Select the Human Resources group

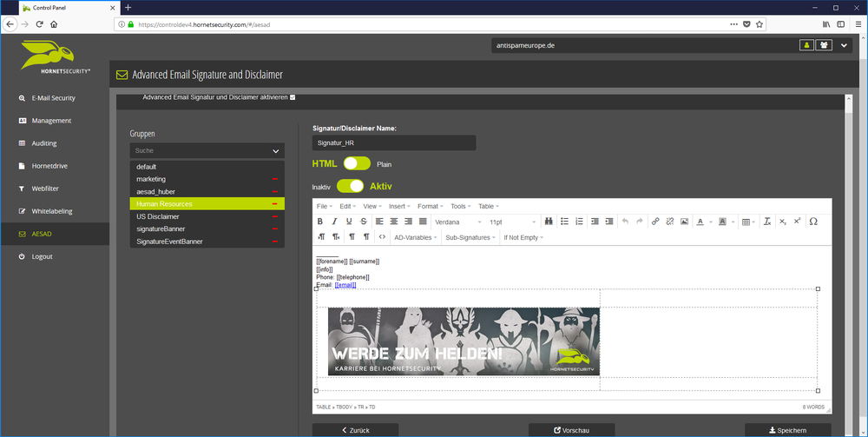coord(207,204)
